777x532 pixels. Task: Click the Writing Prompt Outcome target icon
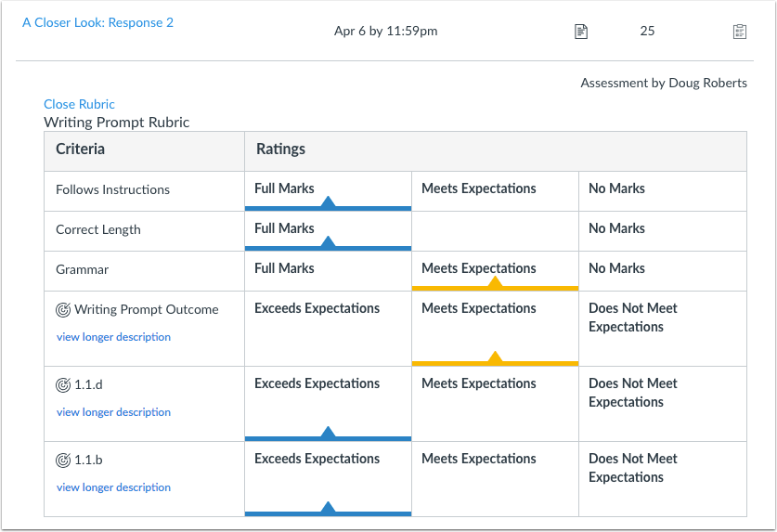pyautogui.click(x=63, y=310)
